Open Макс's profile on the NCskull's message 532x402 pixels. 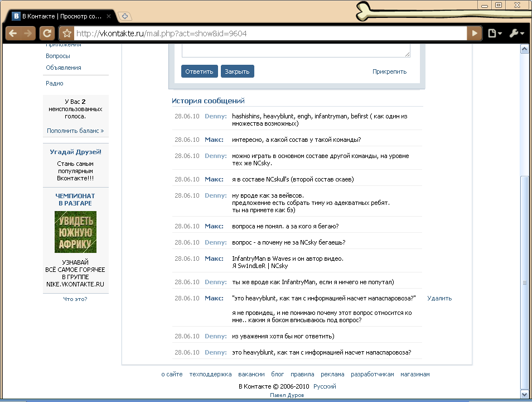(x=214, y=179)
